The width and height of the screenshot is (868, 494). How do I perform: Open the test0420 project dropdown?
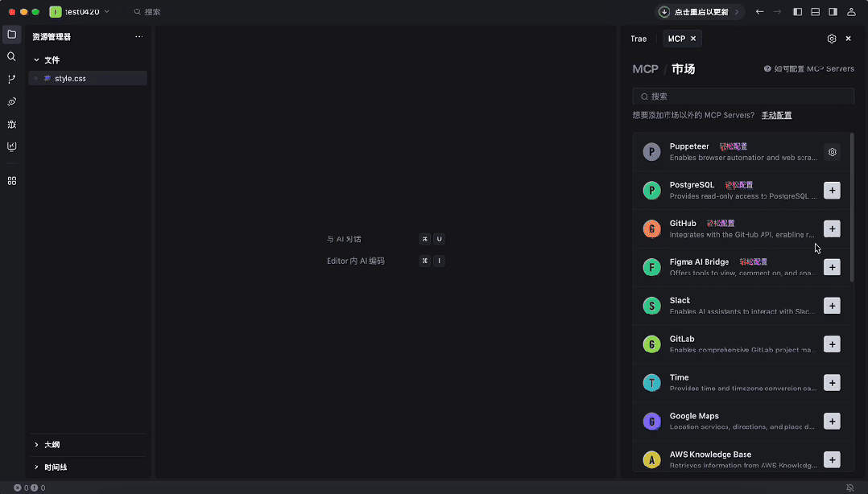click(80, 11)
